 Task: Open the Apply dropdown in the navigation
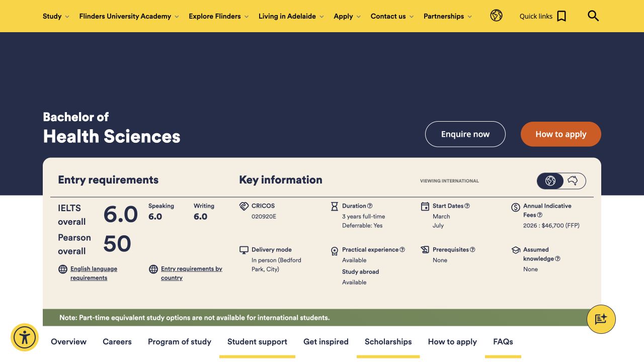click(x=348, y=16)
